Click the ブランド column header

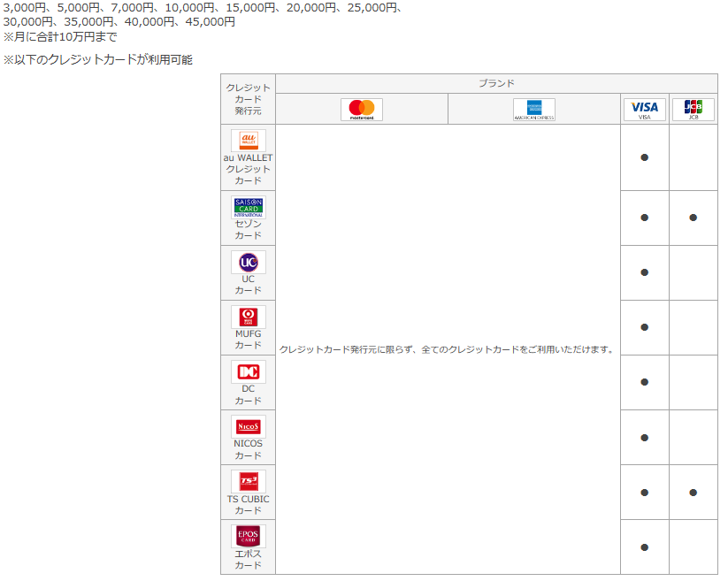click(x=497, y=83)
